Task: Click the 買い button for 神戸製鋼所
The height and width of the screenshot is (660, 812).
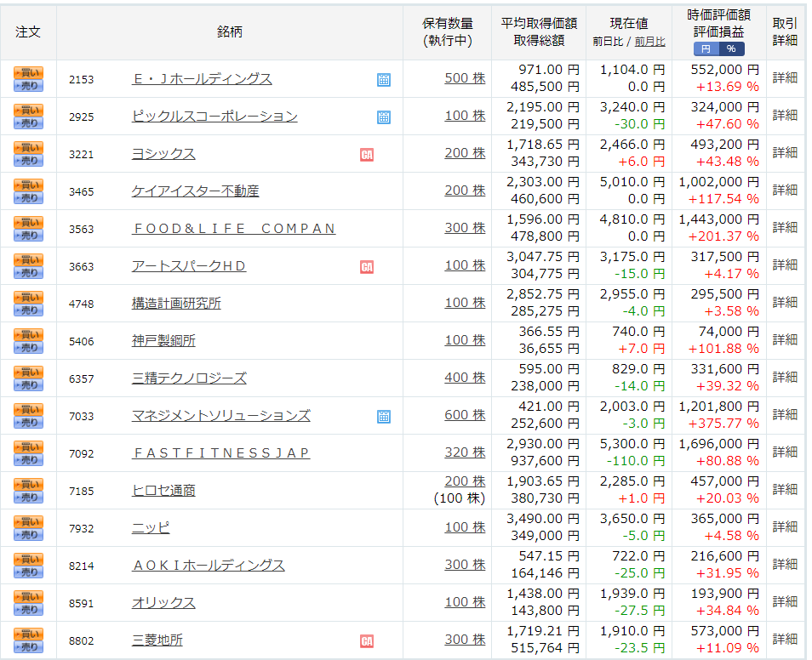Action: (x=28, y=334)
